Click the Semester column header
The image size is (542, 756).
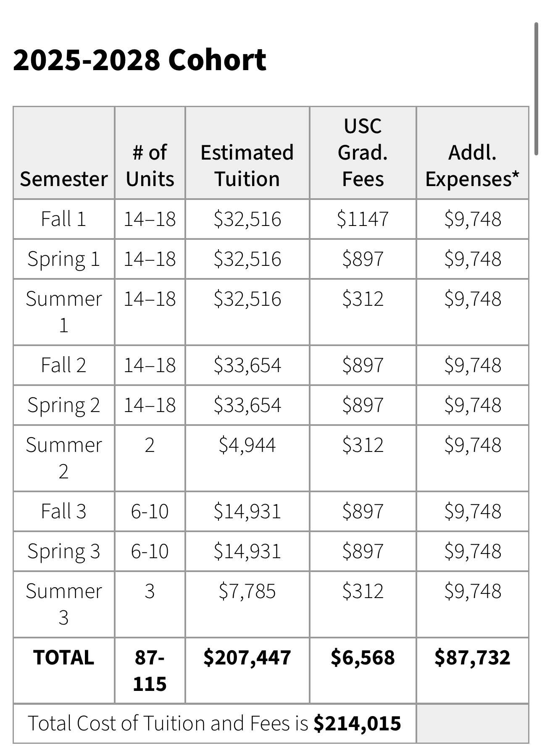64,179
